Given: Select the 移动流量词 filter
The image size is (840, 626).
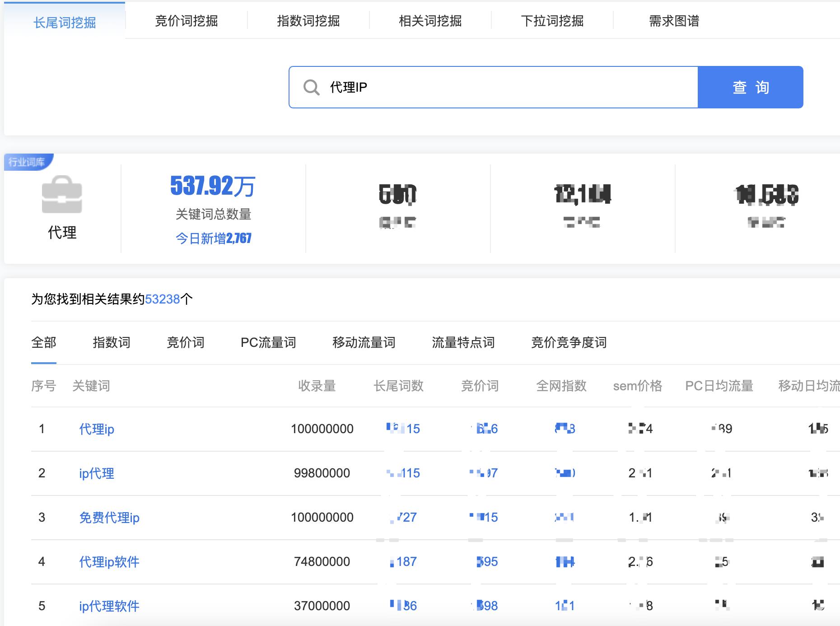Looking at the screenshot, I should coord(364,343).
